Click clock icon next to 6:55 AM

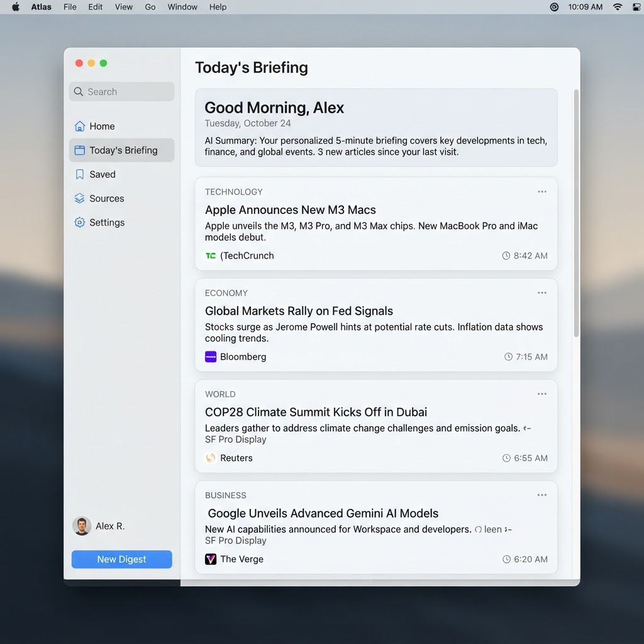pyautogui.click(x=506, y=458)
